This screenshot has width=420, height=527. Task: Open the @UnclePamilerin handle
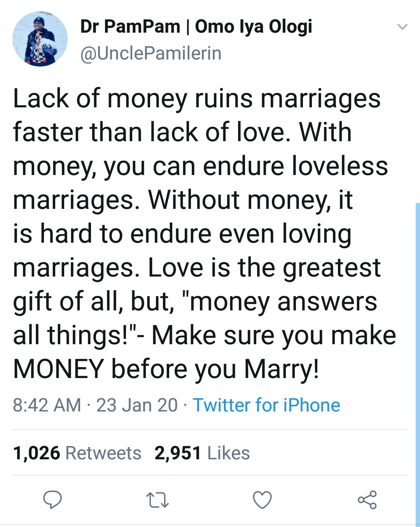[x=150, y=53]
